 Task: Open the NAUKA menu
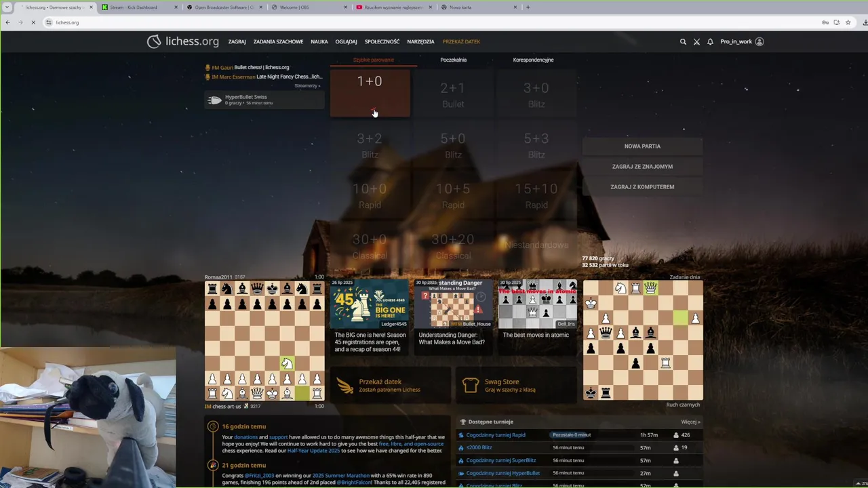pos(319,41)
